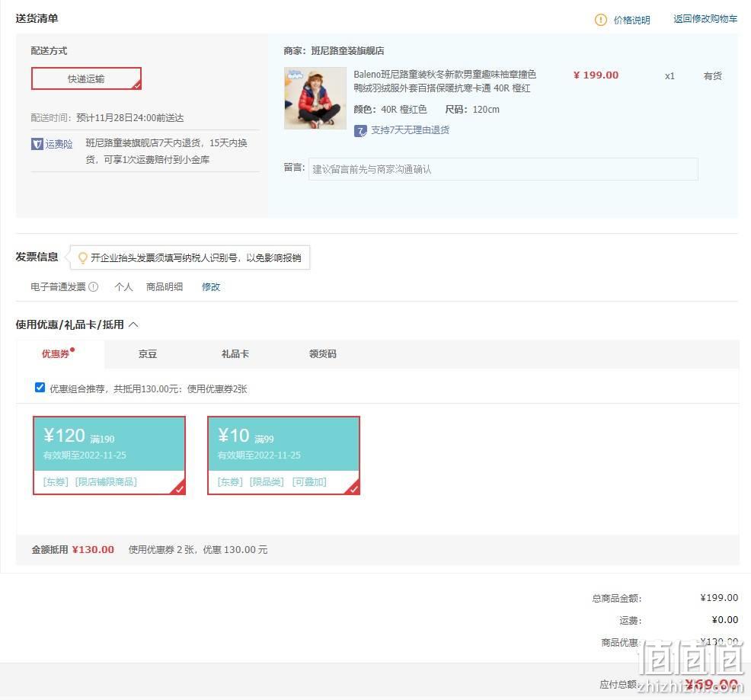Click 返回修改购物车 link
Viewport: 751px width, 700px height.
click(x=705, y=19)
